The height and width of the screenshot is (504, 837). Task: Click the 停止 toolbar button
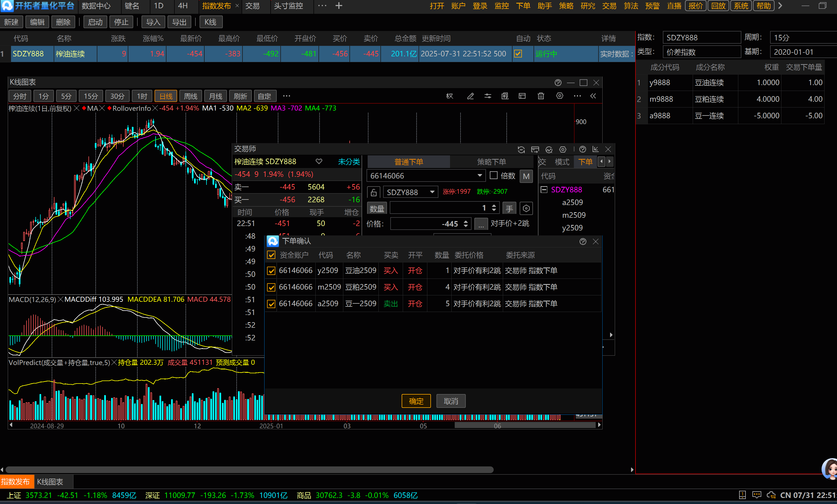coord(121,22)
